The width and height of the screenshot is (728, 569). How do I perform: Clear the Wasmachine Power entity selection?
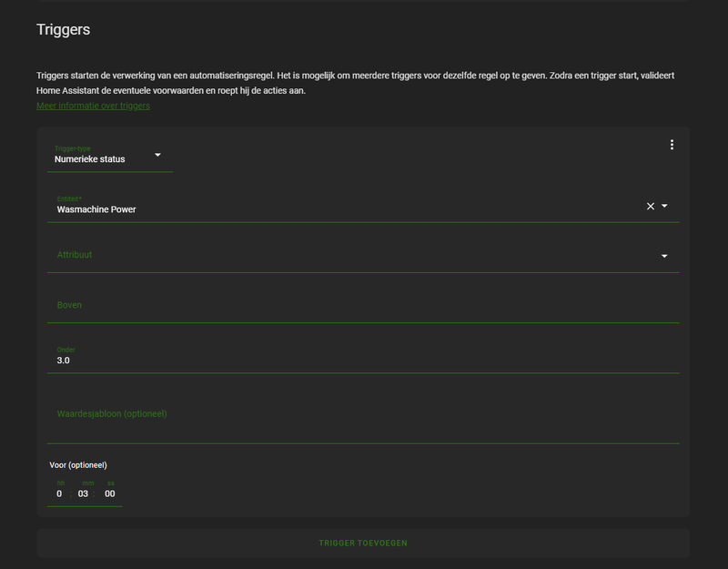tap(651, 207)
